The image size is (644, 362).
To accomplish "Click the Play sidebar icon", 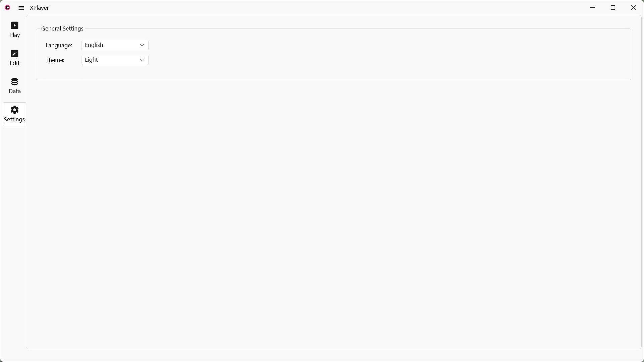I will click(x=14, y=25).
